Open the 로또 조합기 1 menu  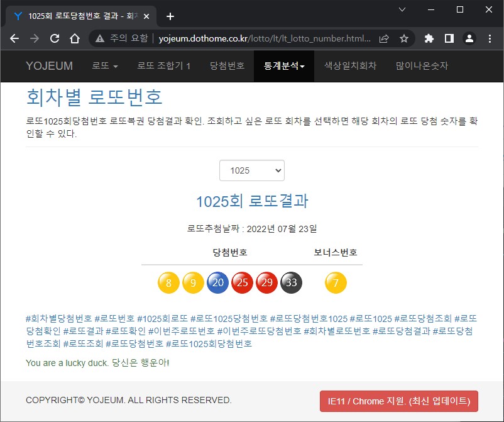point(163,66)
